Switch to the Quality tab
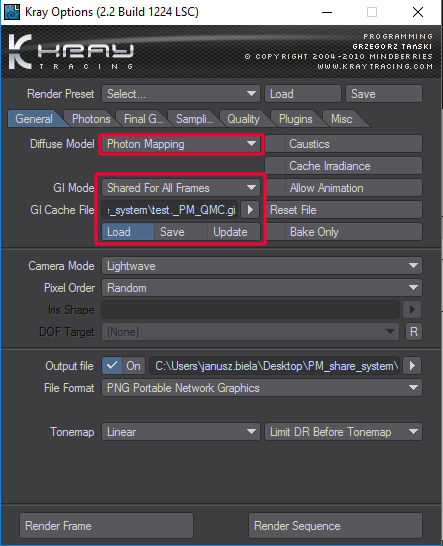The image size is (443, 546). (244, 119)
